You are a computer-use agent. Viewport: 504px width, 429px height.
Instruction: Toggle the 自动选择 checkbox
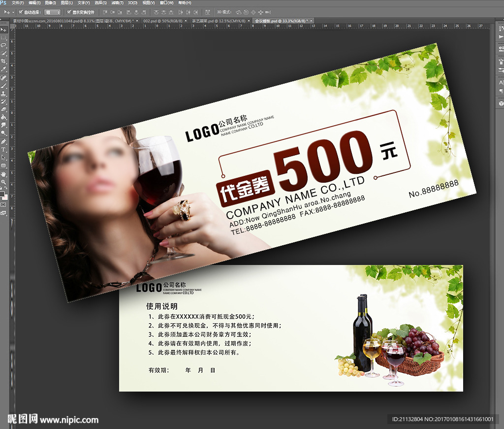tap(21, 12)
